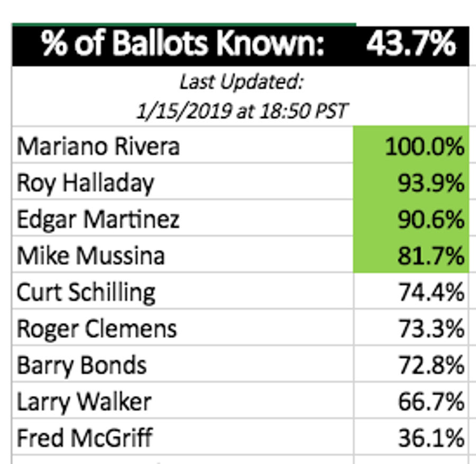Click the Fred McGriff name cell
The height and width of the screenshot is (464, 476).
pos(183,436)
